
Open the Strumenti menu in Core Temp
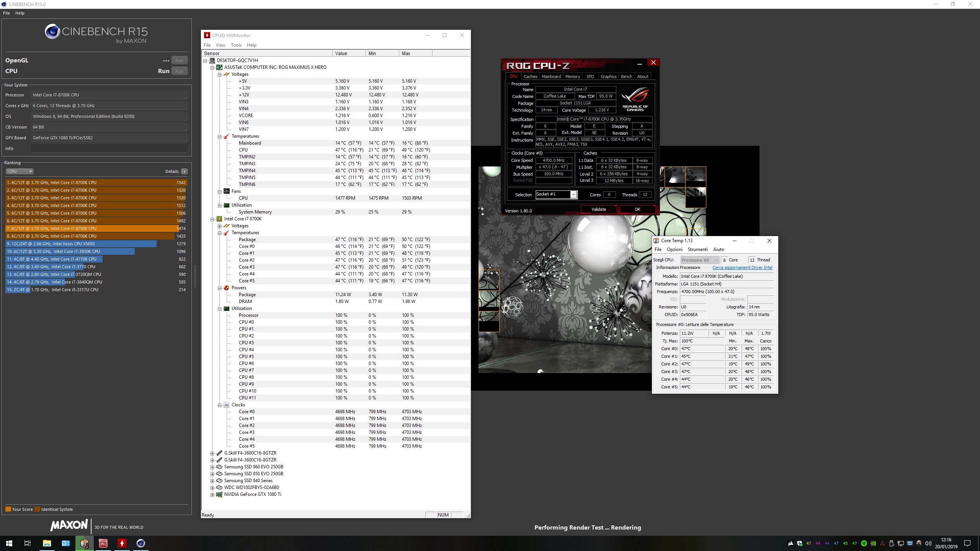coord(697,249)
